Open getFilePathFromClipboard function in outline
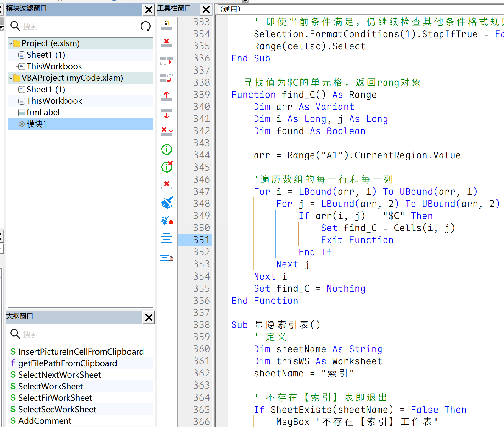The width and height of the screenshot is (504, 427). pyautogui.click(x=67, y=363)
